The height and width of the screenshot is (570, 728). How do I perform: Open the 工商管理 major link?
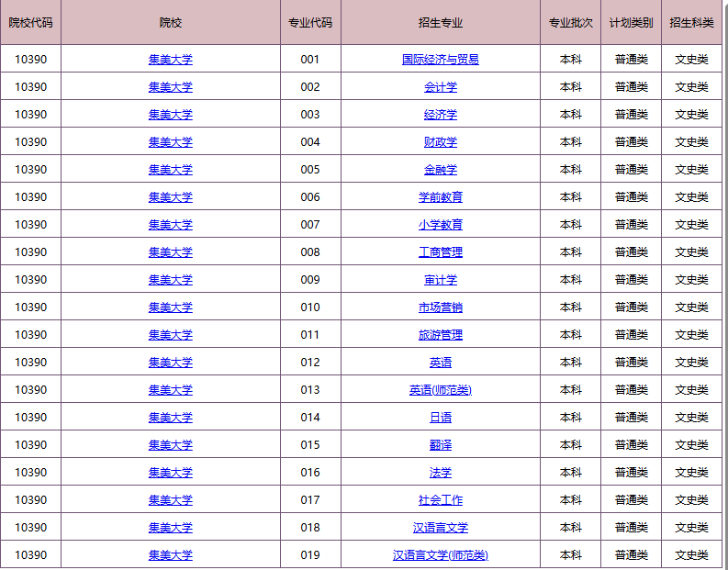(440, 252)
